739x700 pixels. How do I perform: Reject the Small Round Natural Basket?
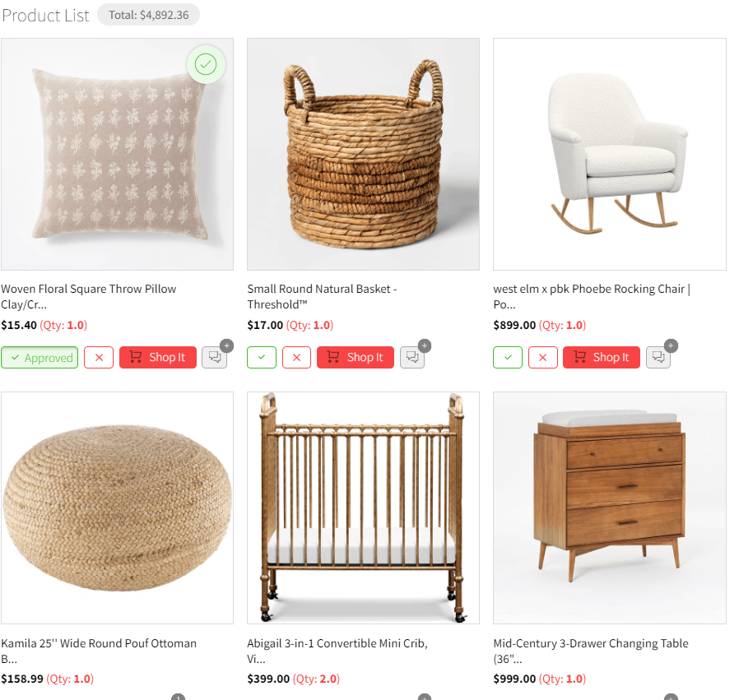(296, 358)
